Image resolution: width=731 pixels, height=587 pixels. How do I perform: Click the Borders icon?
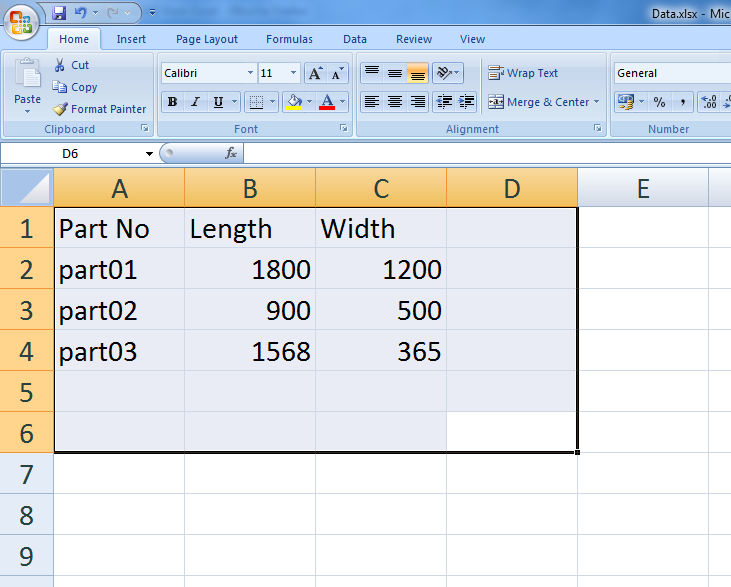coord(256,102)
